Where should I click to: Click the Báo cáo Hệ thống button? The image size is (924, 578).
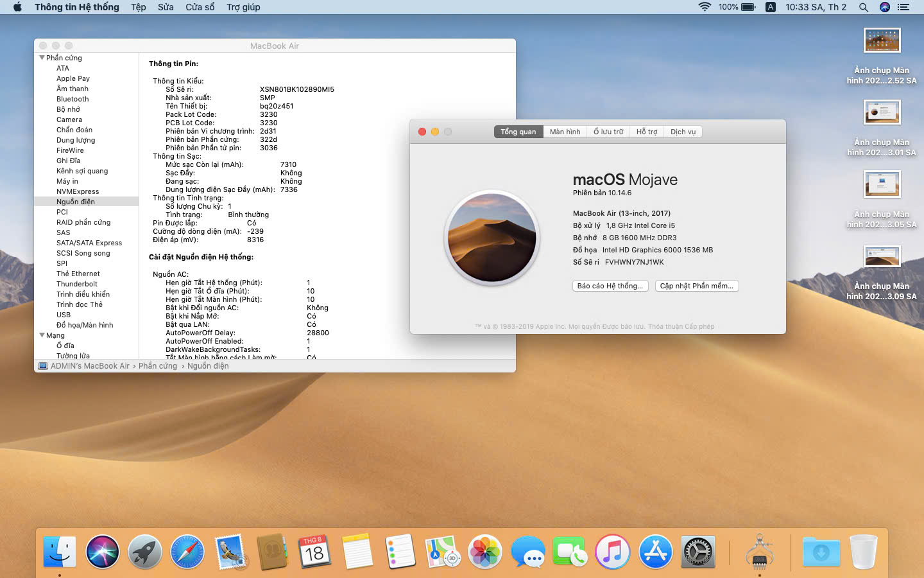click(610, 286)
